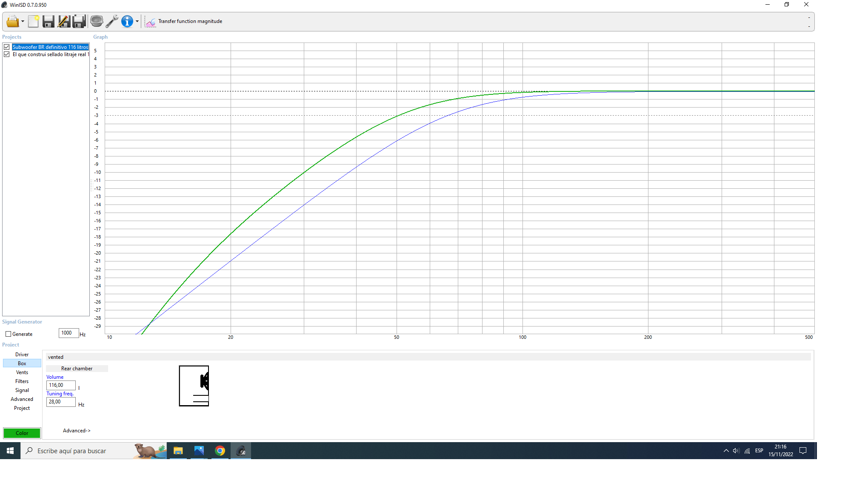Click the WinISD taskbar icon

pyautogui.click(x=241, y=451)
